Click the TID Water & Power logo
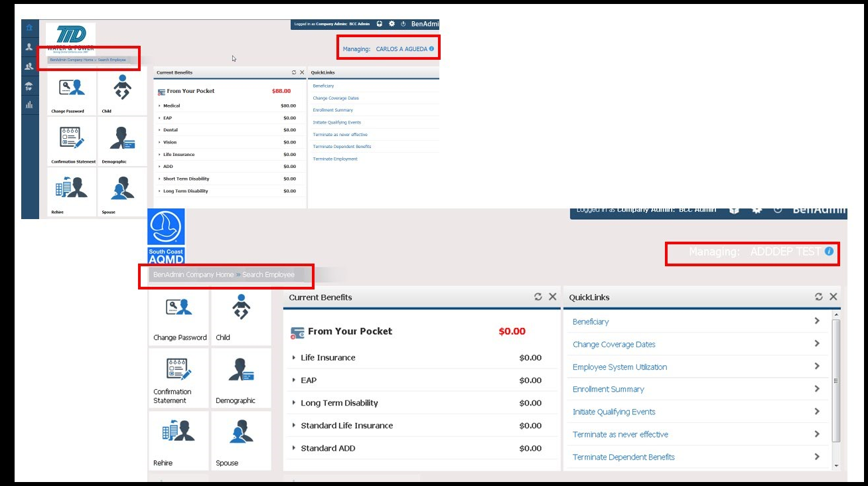Image resolution: width=868 pixels, height=486 pixels. (70, 37)
